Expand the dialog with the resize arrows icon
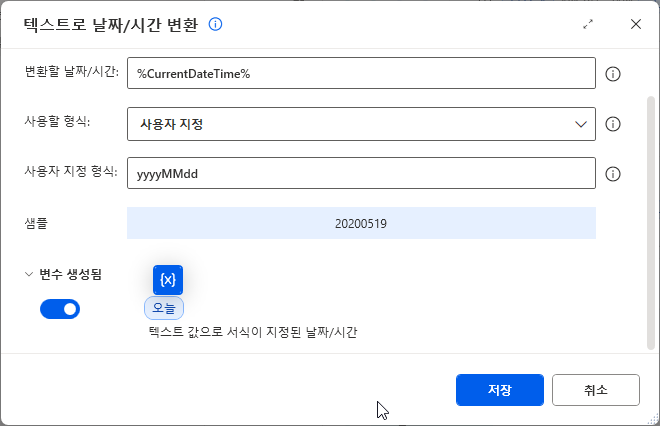660x426 pixels. point(588,24)
